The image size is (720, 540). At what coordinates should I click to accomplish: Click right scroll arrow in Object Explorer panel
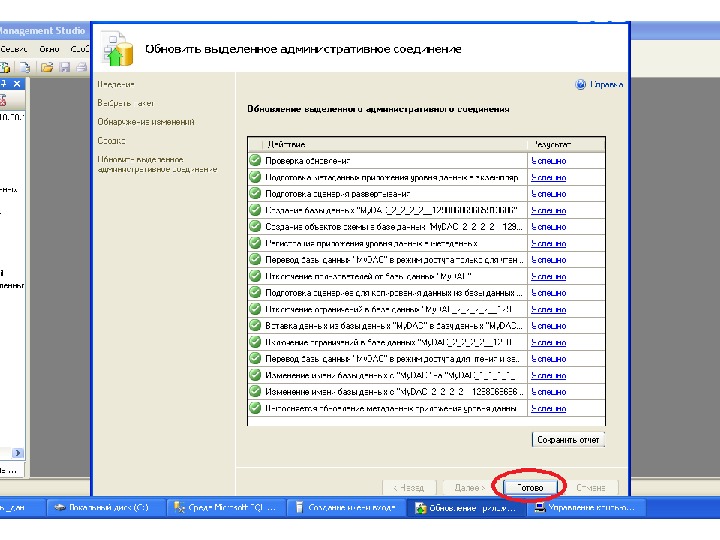[x=17, y=453]
